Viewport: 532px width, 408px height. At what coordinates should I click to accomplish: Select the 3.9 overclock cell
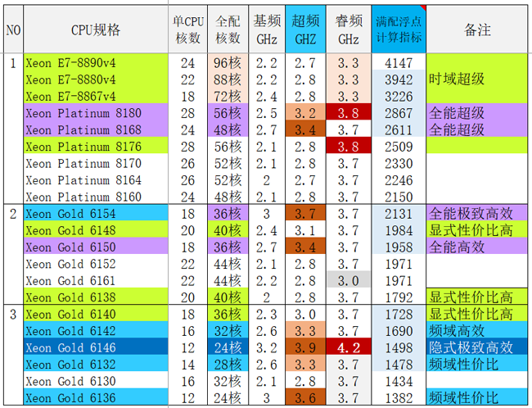(x=305, y=347)
